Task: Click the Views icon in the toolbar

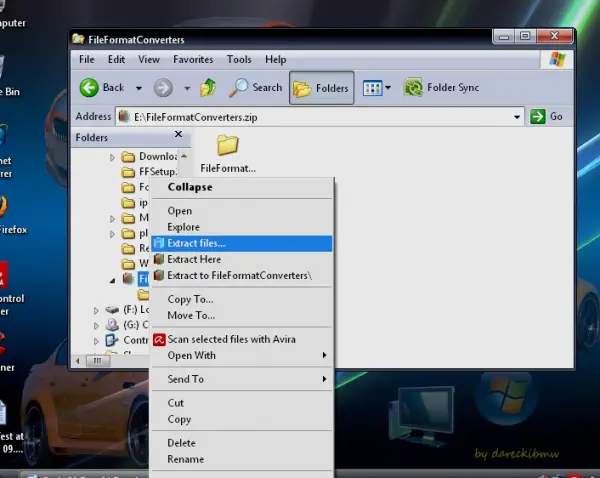Action: coord(372,88)
